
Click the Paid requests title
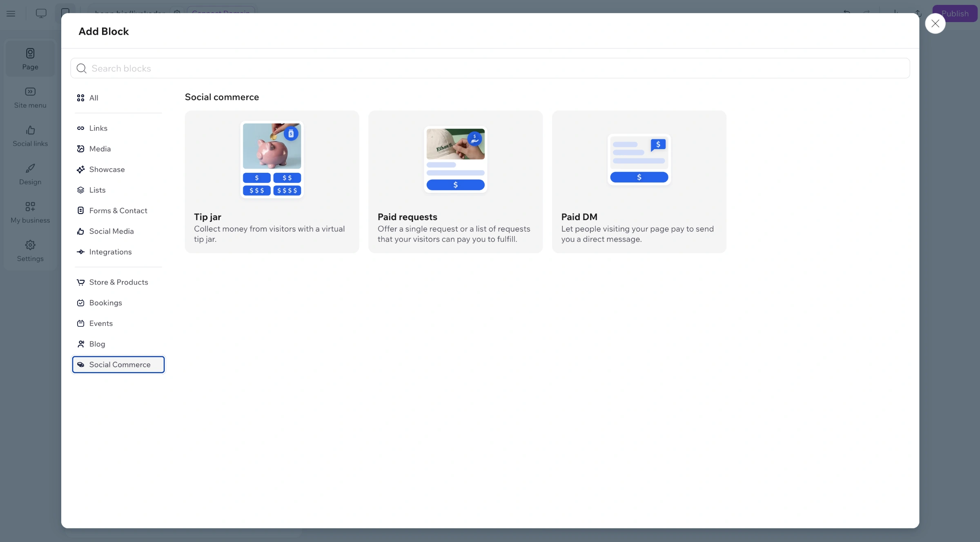coord(407,217)
